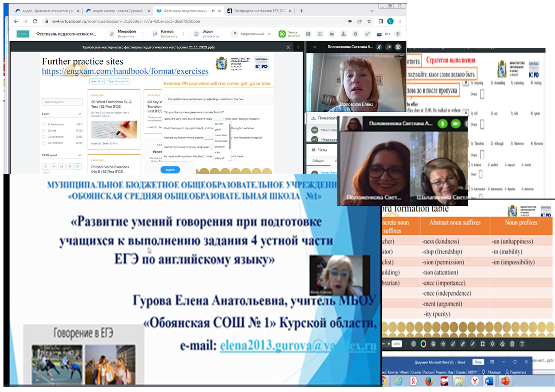Open Chrome side panel icon
The width and height of the screenshot is (555, 392).
pyautogui.click(x=381, y=21)
